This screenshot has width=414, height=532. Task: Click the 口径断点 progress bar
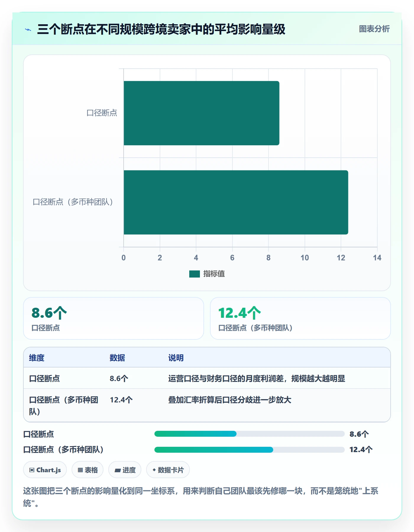pos(250,434)
